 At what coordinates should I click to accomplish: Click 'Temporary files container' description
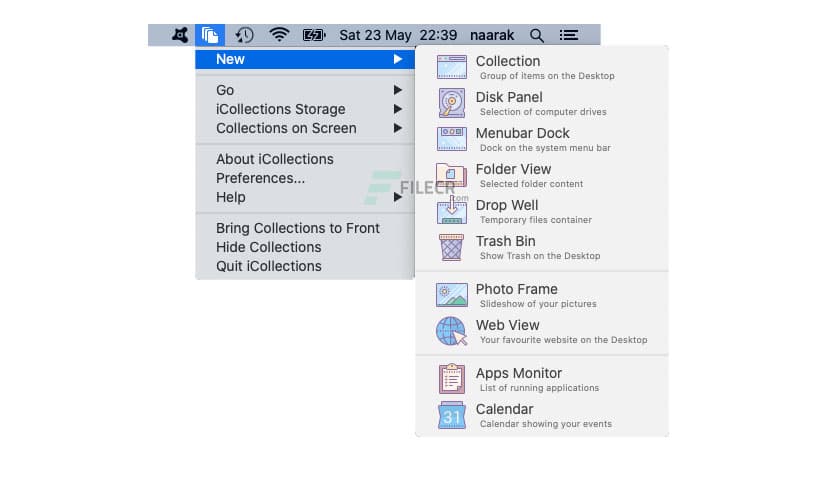click(x=535, y=220)
